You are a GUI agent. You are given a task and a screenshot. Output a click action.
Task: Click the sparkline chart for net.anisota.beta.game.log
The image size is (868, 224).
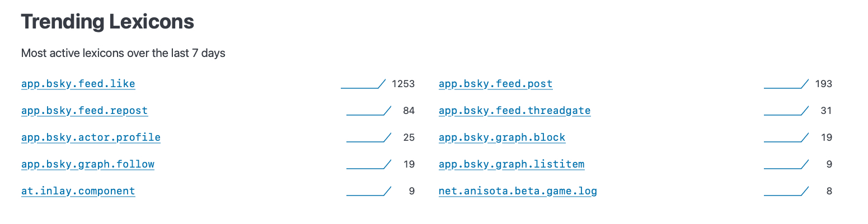(x=786, y=192)
